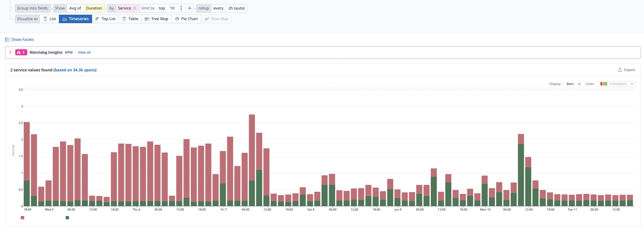
Task: Click the Flow Map nodes icon
Action: tap(207, 19)
